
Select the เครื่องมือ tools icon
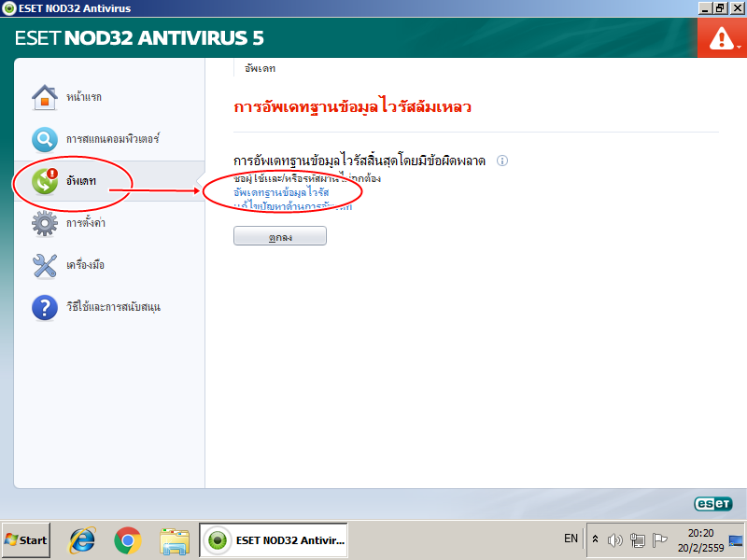pyautogui.click(x=44, y=265)
